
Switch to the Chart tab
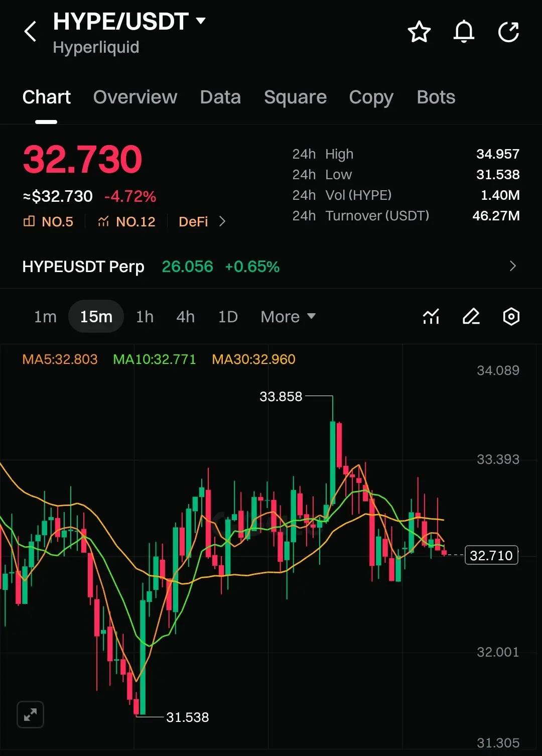click(47, 97)
